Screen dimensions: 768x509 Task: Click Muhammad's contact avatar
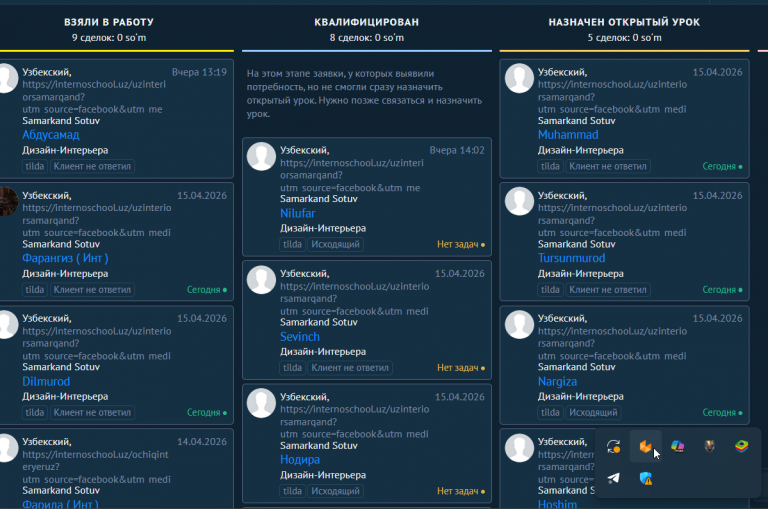click(519, 78)
